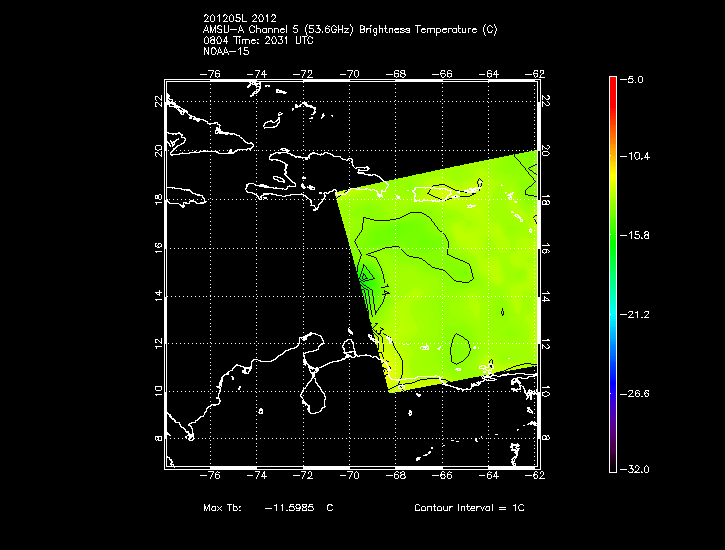Screen dimensions: 725x550
Task: Click the -5.0 colorbar maximum label
Action: (x=635, y=79)
